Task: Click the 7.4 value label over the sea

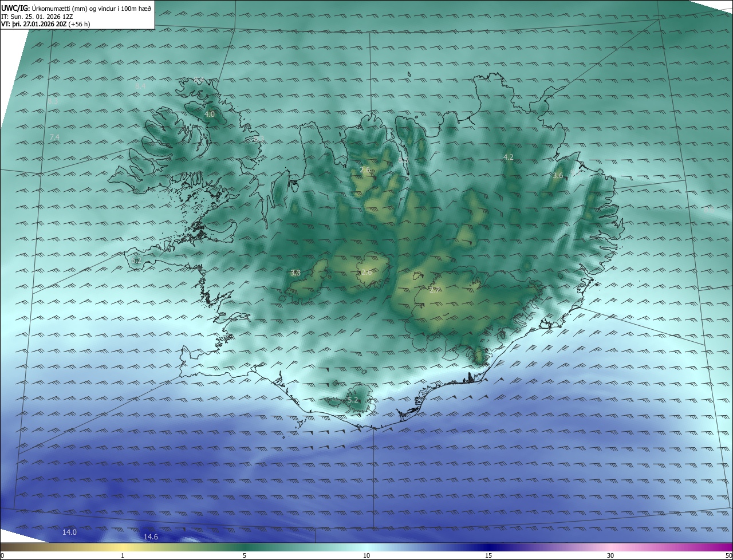Action: tap(54, 137)
